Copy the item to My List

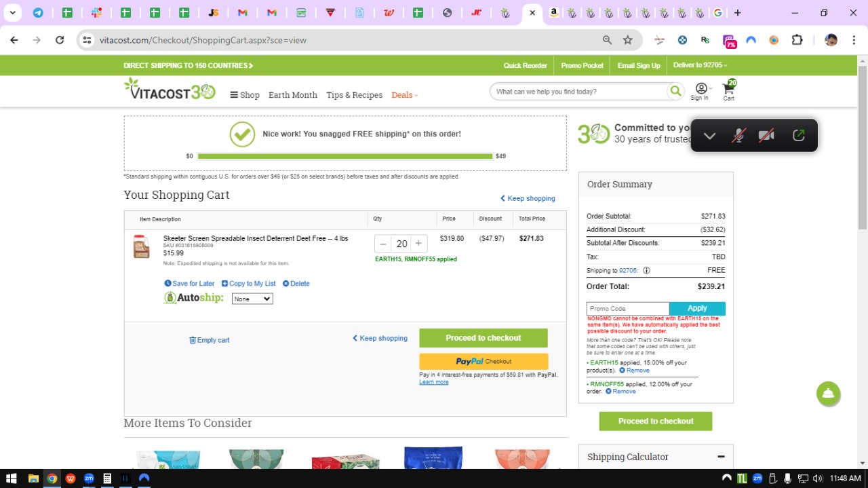[248, 284]
